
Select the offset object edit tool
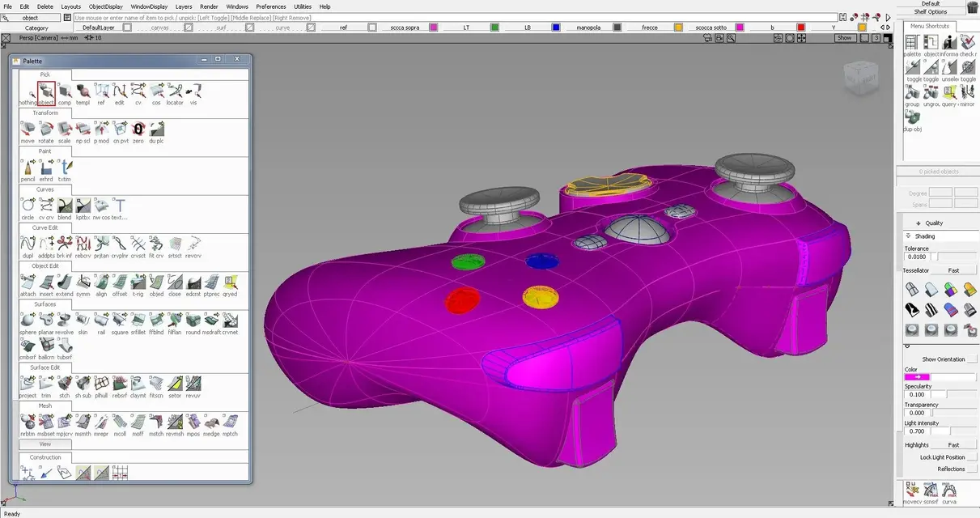point(120,282)
